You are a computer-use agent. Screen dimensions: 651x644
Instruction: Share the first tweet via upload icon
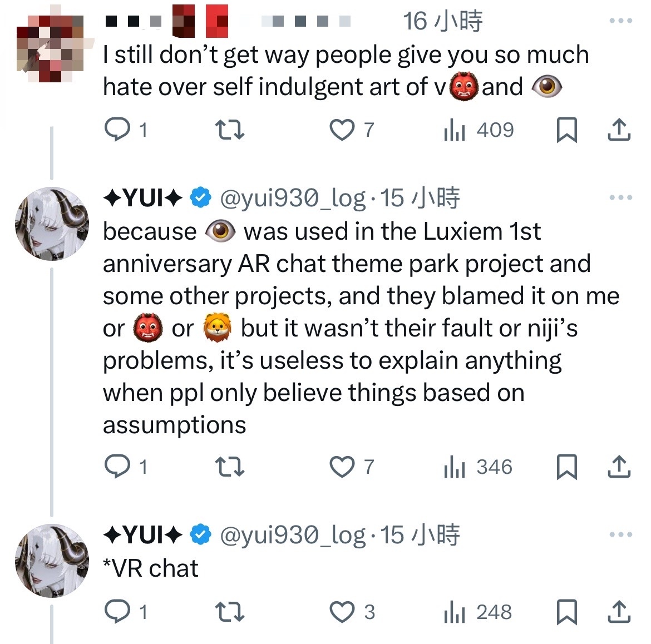tap(619, 130)
